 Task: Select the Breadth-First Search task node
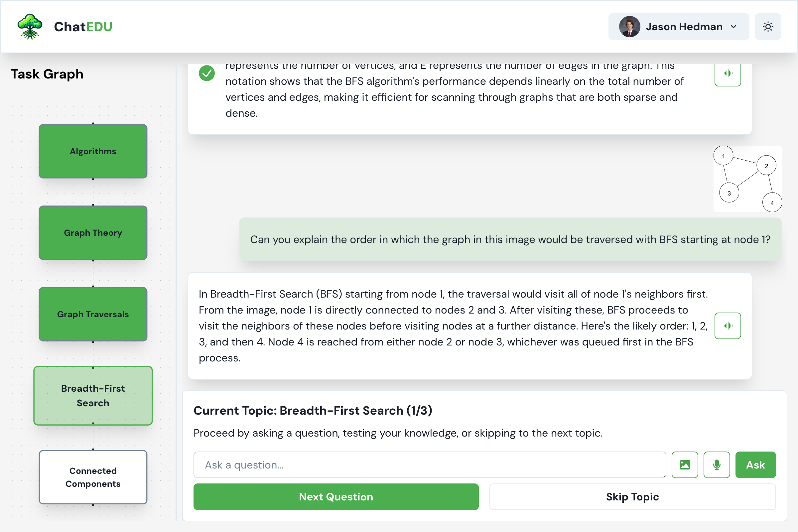pyautogui.click(x=93, y=396)
